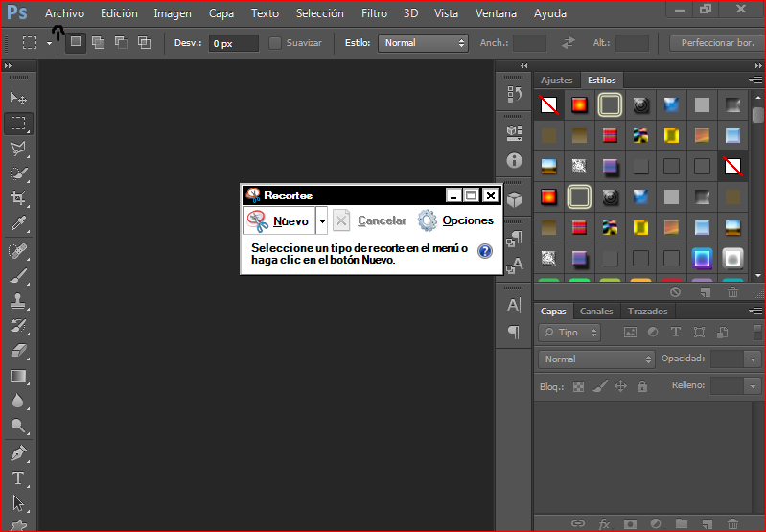Screen dimensions: 766x532
Task: Select the Pen tool
Action: coord(18,453)
